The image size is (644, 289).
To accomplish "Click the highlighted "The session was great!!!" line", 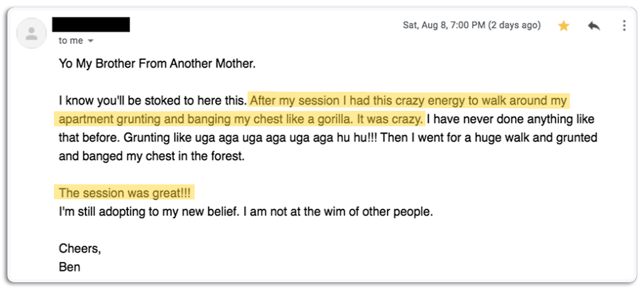I will pos(125,192).
